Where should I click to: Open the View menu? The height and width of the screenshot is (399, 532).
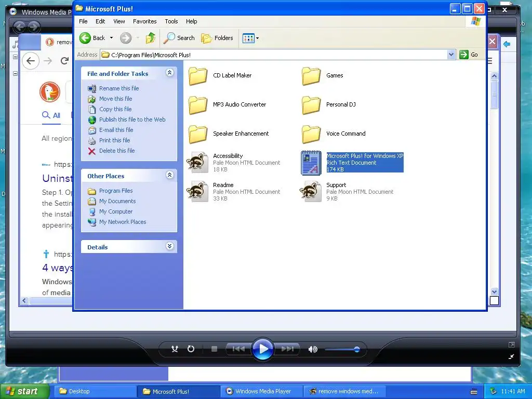click(119, 21)
